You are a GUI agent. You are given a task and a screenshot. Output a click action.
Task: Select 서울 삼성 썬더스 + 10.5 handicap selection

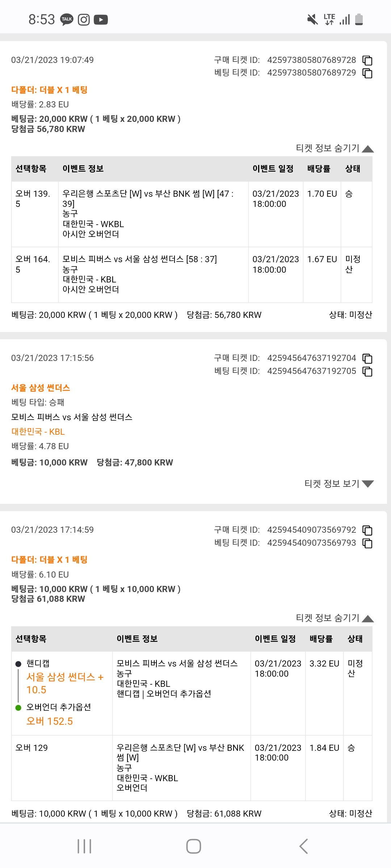pyautogui.click(x=65, y=683)
